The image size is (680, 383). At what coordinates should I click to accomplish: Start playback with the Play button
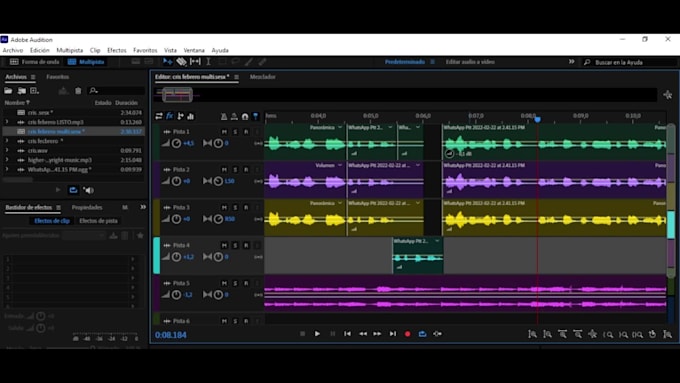[317, 334]
